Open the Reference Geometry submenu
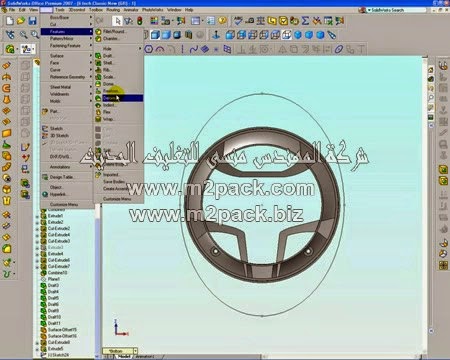This screenshot has height=360, width=450. [66, 77]
